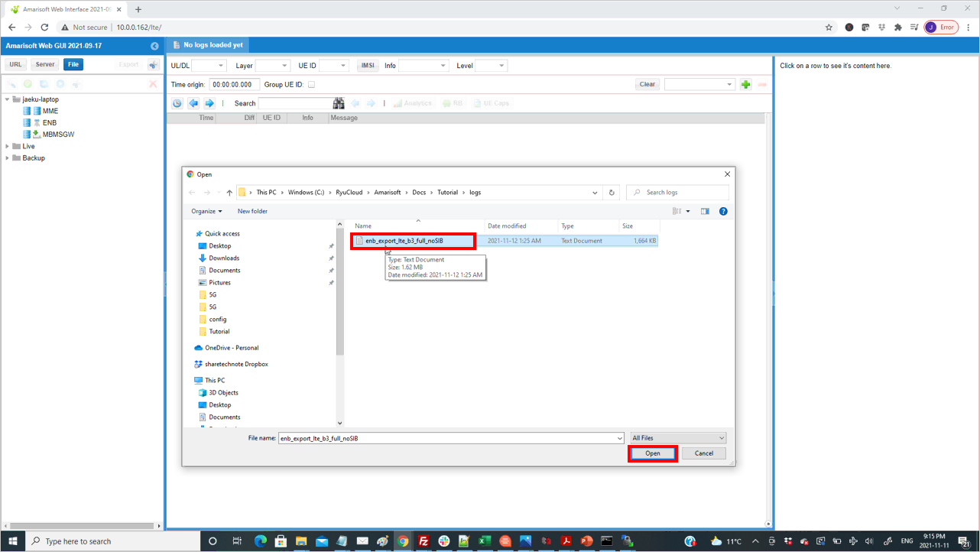Click the binoculars search icon
The width and height of the screenshot is (980, 552).
click(x=339, y=103)
